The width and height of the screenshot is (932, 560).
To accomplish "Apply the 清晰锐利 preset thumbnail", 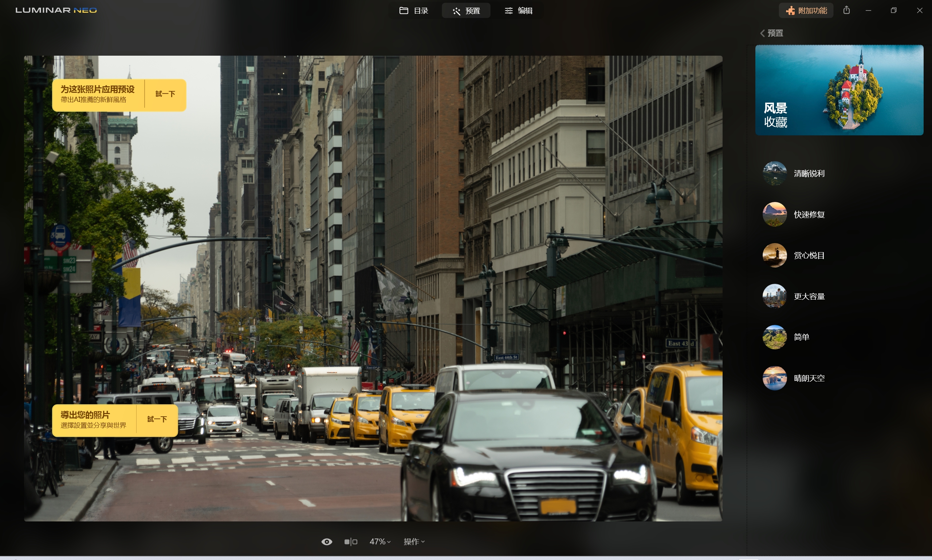I will tap(775, 174).
